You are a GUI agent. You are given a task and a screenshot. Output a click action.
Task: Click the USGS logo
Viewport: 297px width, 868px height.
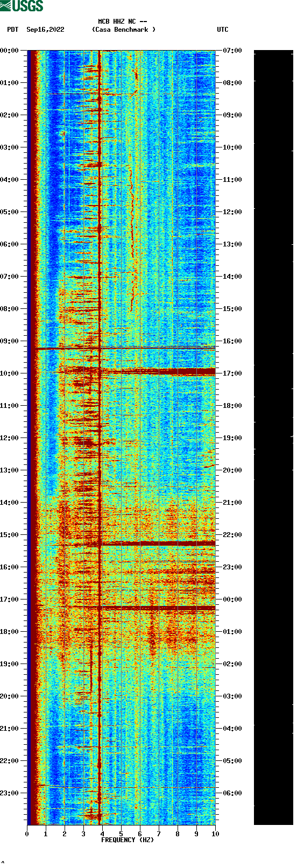[22, 6]
